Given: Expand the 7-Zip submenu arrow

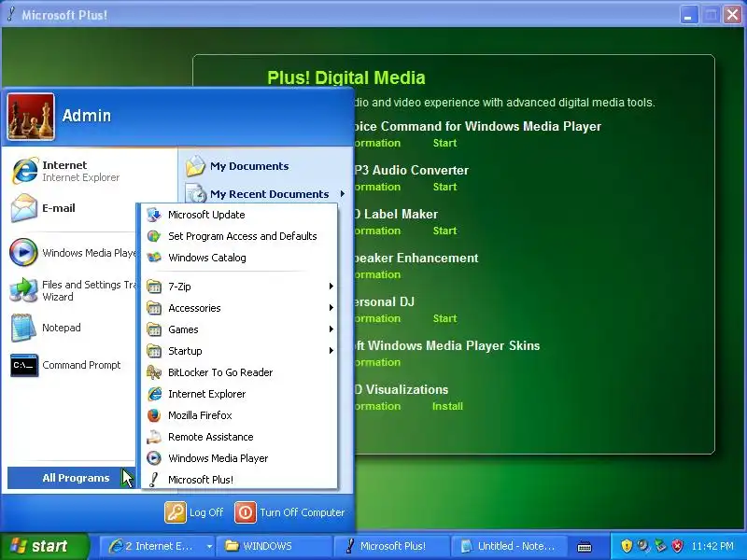Looking at the screenshot, I should (331, 287).
